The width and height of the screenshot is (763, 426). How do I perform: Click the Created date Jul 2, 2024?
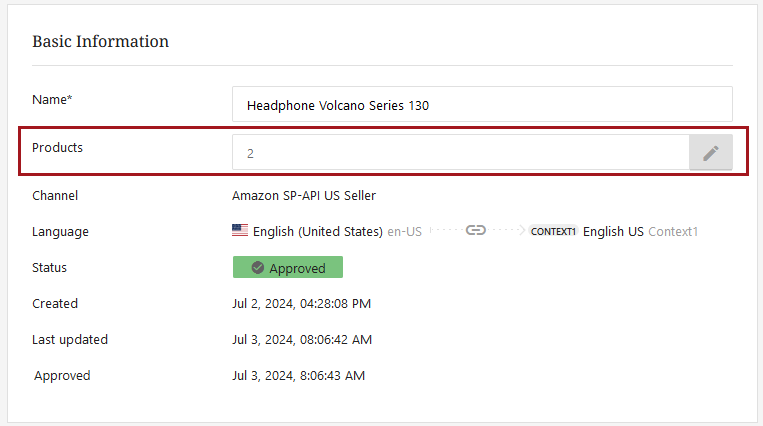point(301,303)
